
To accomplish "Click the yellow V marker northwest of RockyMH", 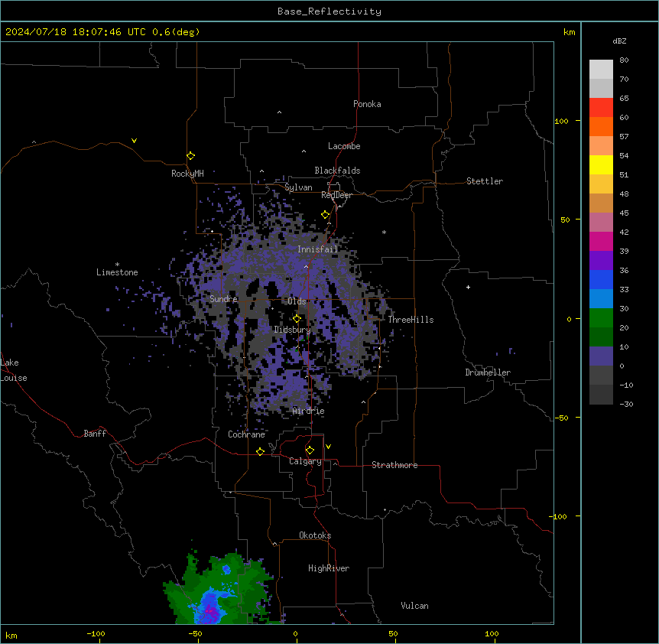I will (x=134, y=141).
